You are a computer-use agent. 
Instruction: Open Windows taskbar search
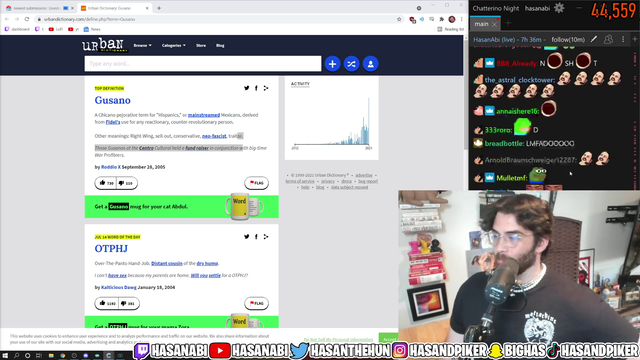click(16, 356)
